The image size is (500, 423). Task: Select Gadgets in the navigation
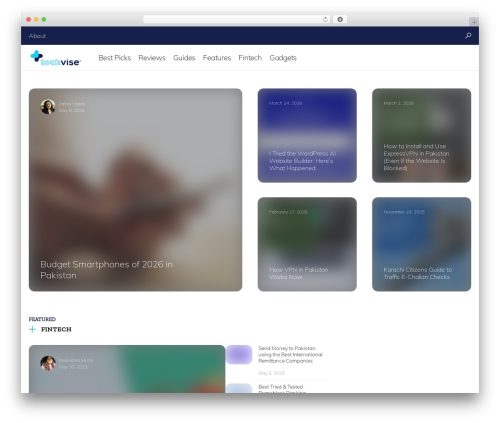coord(283,58)
